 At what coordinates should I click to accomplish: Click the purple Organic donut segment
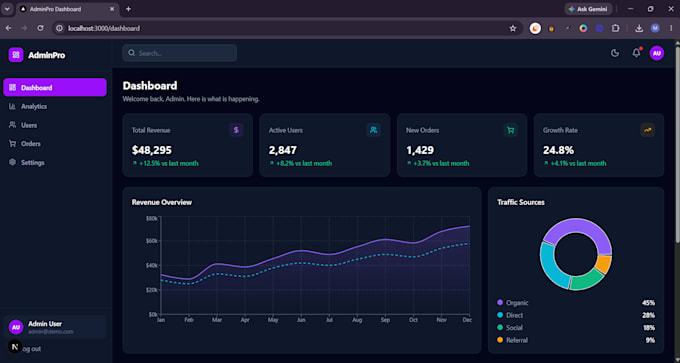tap(579, 227)
